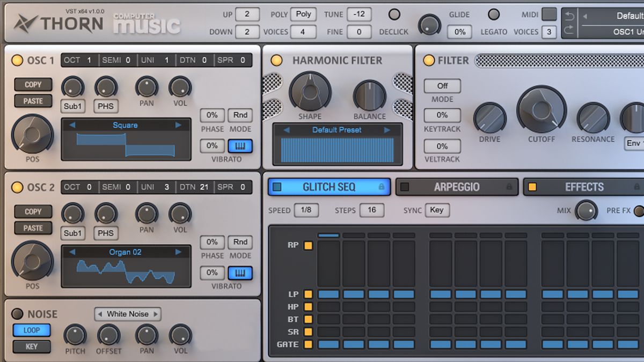Click the Harmonic Filter spectrum display
The width and height of the screenshot is (644, 362).
[x=338, y=150]
